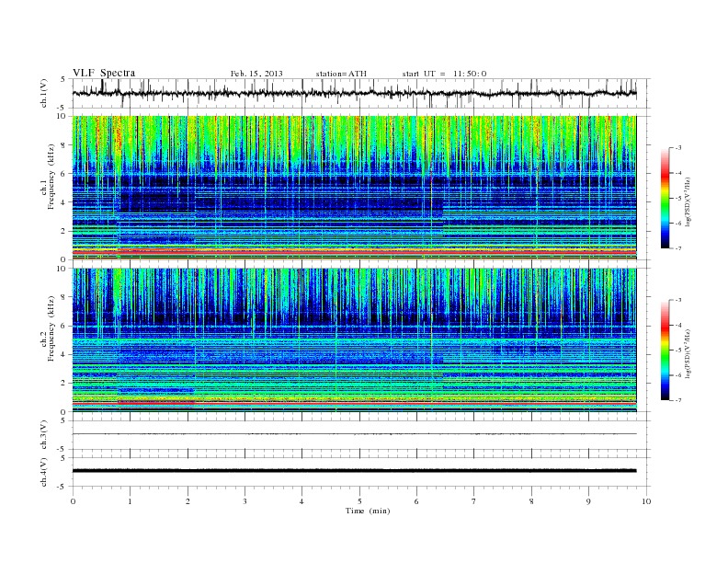Click the ch.2 spectrogram color bar

click(665, 350)
